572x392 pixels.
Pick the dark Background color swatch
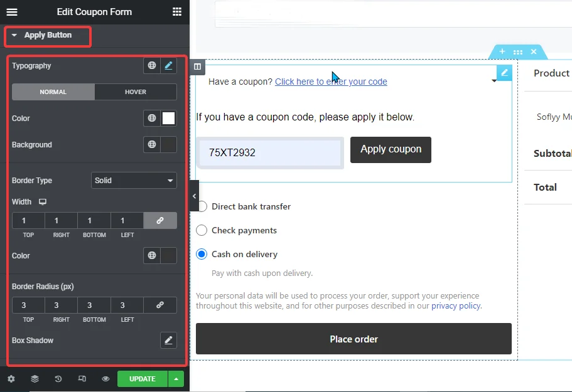168,144
